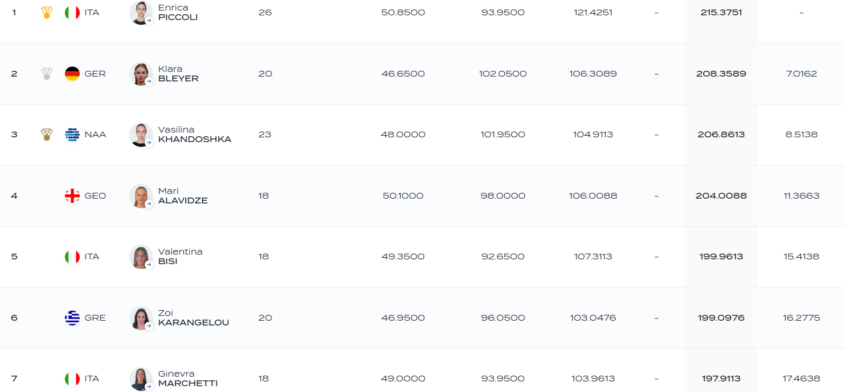Click the NAA neutral athlete flag icon
This screenshot has width=868, height=392.
pyautogui.click(x=72, y=135)
